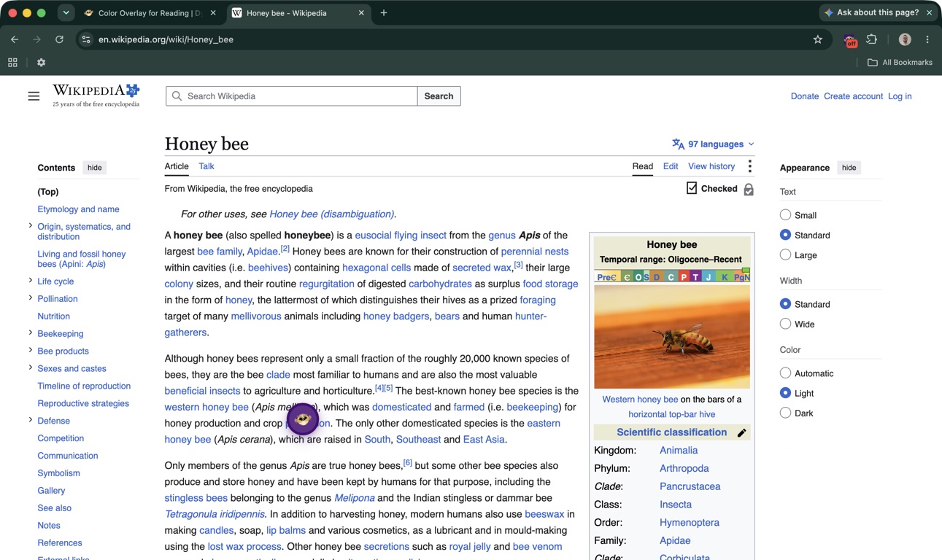The width and height of the screenshot is (942, 560).
Task: Click the Search Wikipedia input field
Action: point(292,96)
